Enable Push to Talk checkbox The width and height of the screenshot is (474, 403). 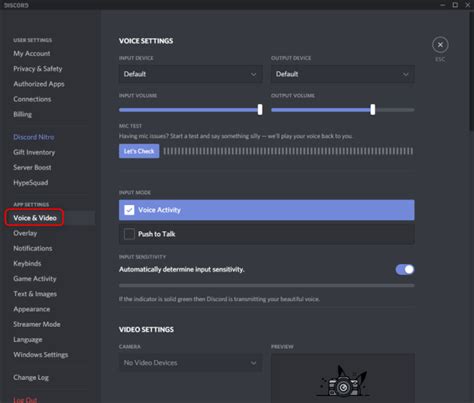(129, 234)
